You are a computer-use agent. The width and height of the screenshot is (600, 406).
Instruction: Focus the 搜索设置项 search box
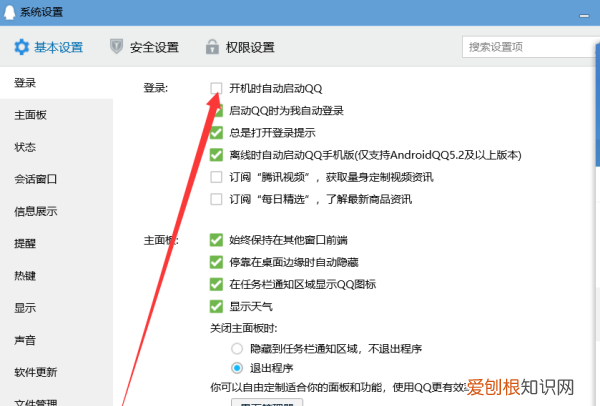[531, 47]
